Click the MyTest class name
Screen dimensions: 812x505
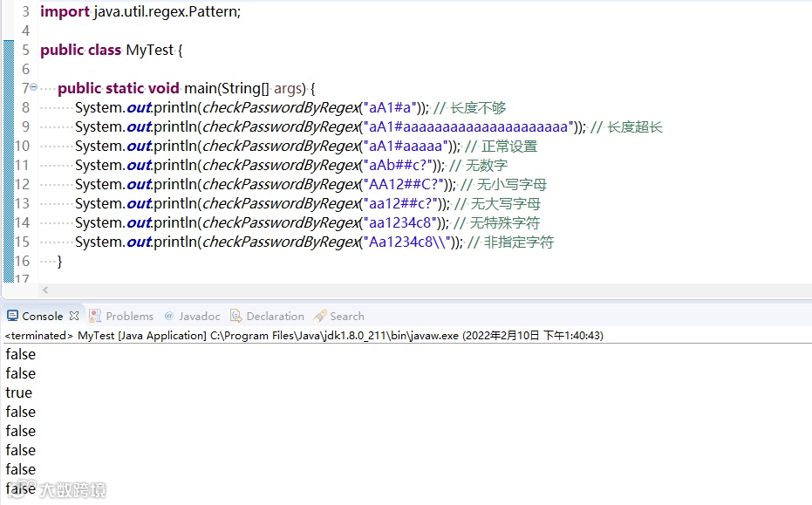tap(150, 51)
